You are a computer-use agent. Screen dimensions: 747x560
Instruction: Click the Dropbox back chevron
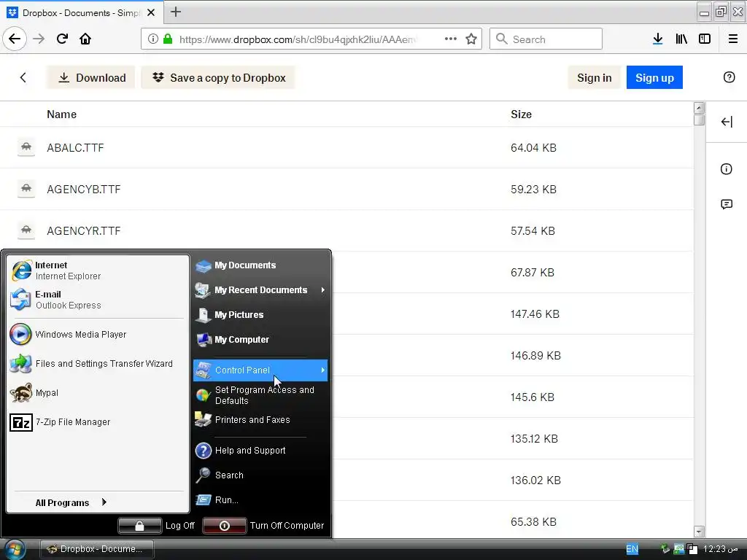(23, 77)
